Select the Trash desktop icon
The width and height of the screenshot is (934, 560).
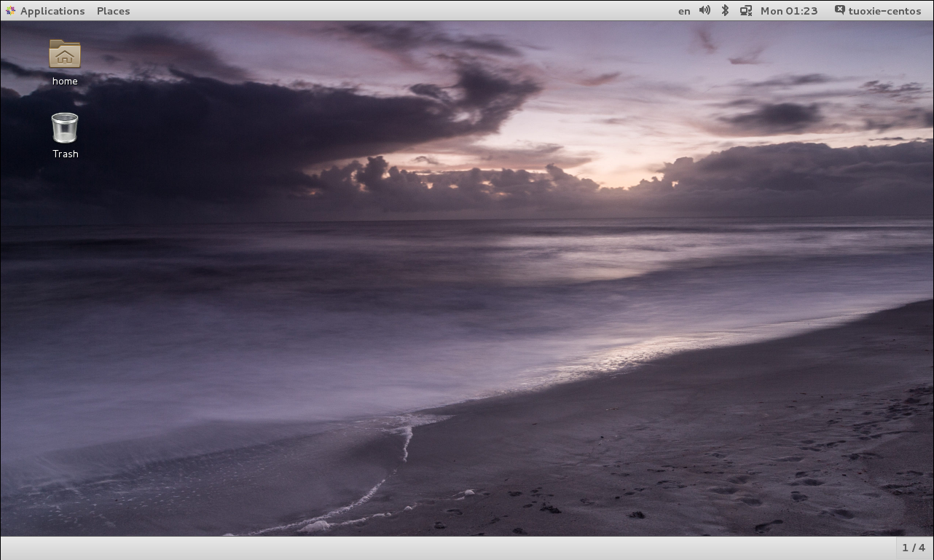(65, 127)
